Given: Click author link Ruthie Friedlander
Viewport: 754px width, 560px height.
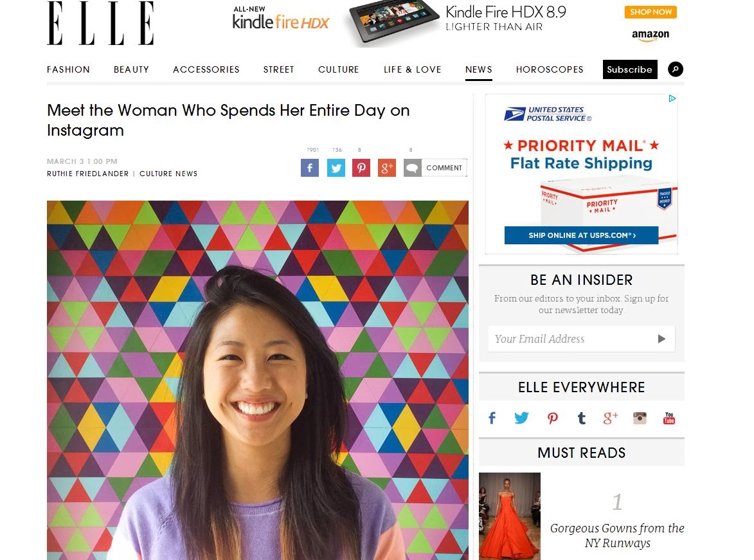Looking at the screenshot, I should click(87, 174).
